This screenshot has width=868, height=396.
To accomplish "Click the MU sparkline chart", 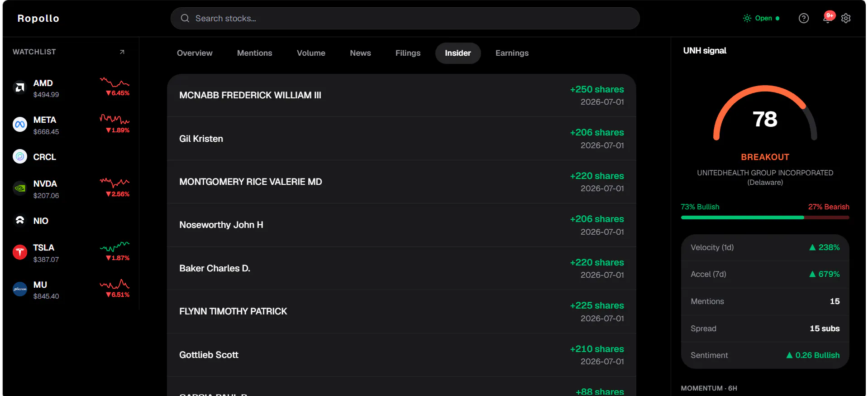I will (x=114, y=284).
